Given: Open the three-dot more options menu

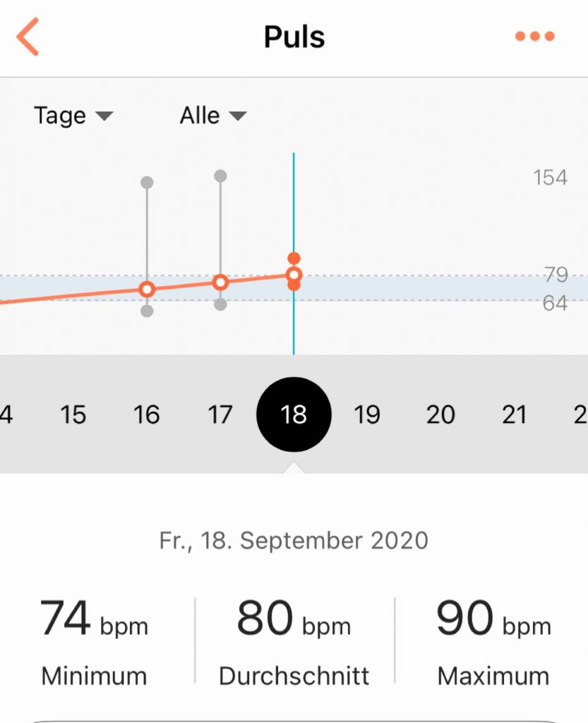Looking at the screenshot, I should point(534,36).
